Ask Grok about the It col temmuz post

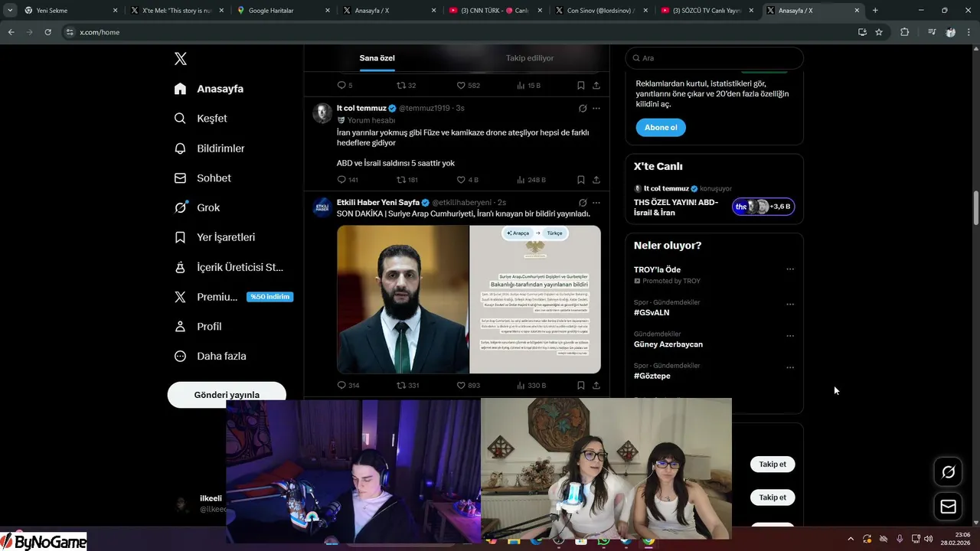[583, 109]
